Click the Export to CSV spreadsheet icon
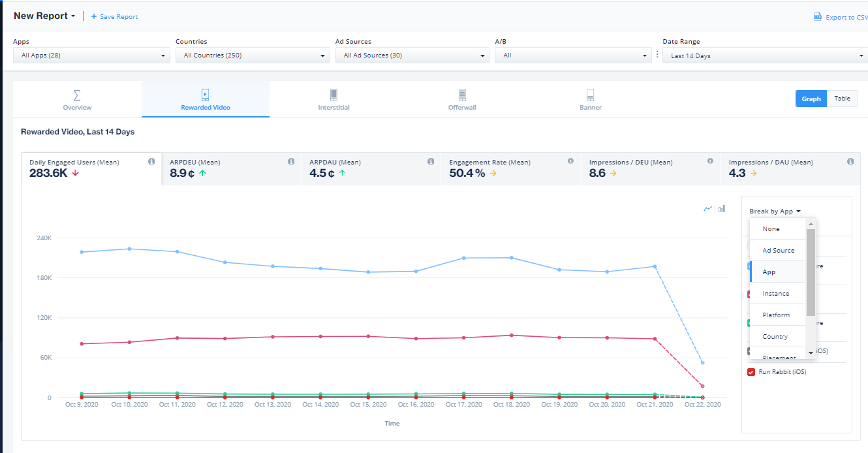 point(817,16)
